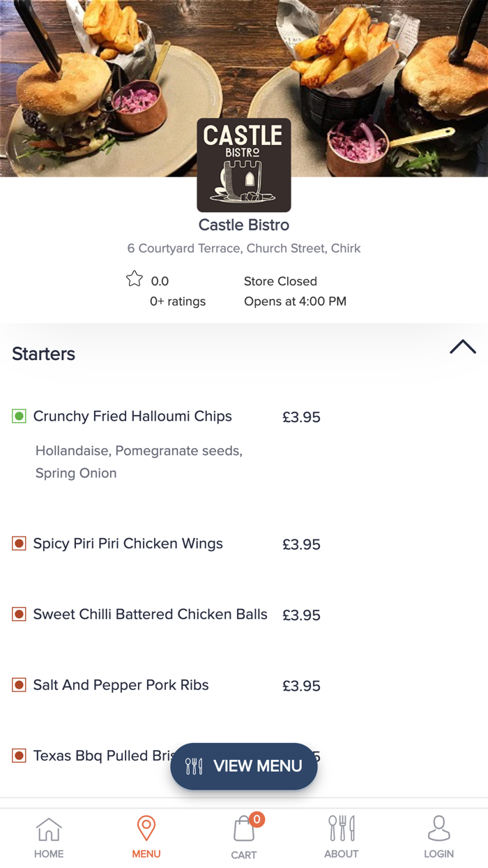Open Sweet Chilli Battered Chicken Balls item

tap(150, 614)
